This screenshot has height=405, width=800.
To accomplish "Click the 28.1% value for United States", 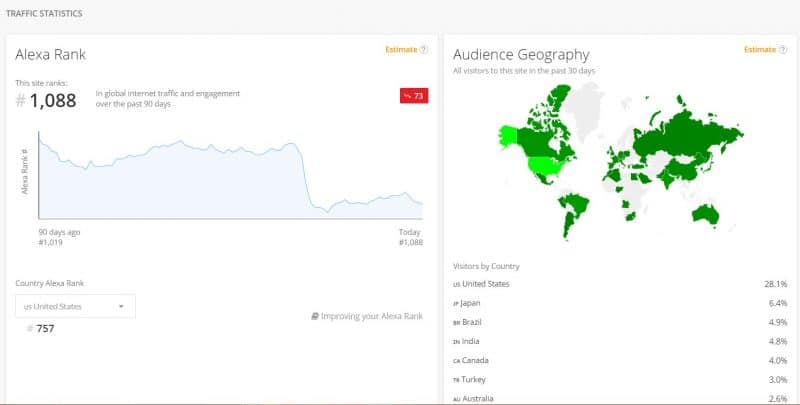I will 776,284.
